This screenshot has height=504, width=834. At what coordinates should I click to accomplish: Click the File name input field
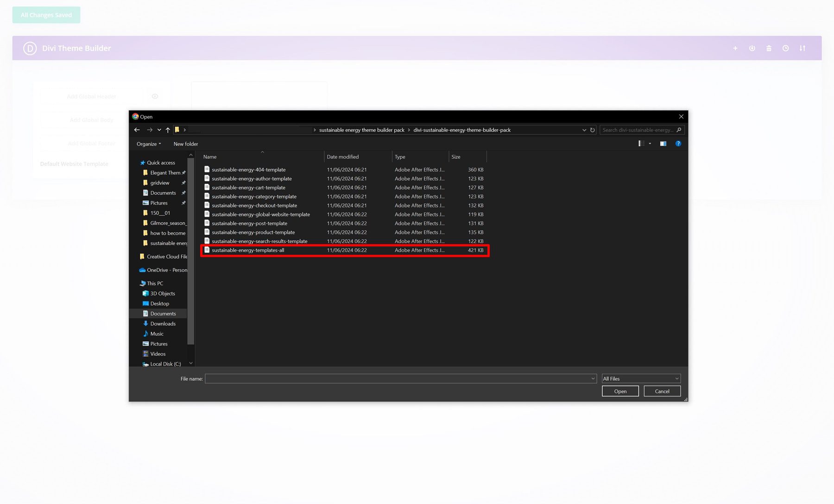(x=398, y=379)
